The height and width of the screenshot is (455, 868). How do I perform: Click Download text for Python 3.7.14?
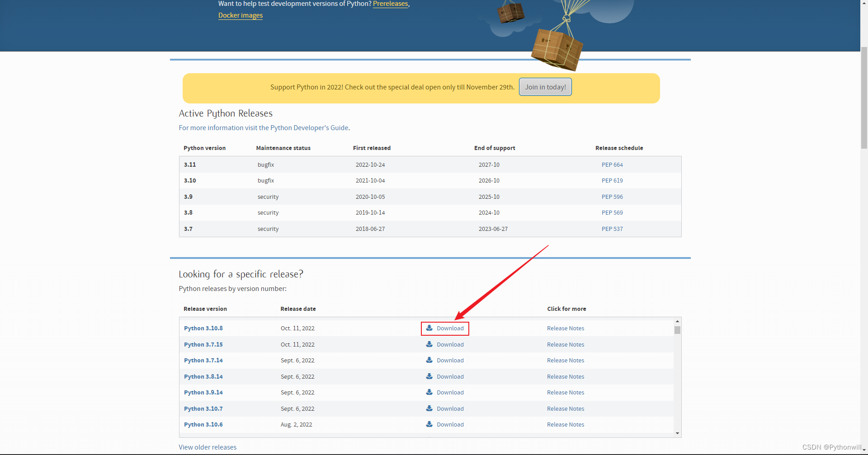click(450, 361)
